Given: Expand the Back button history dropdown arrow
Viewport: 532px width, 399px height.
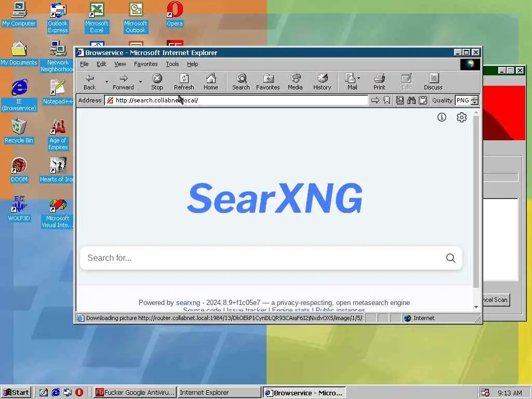Looking at the screenshot, I should 107,82.
